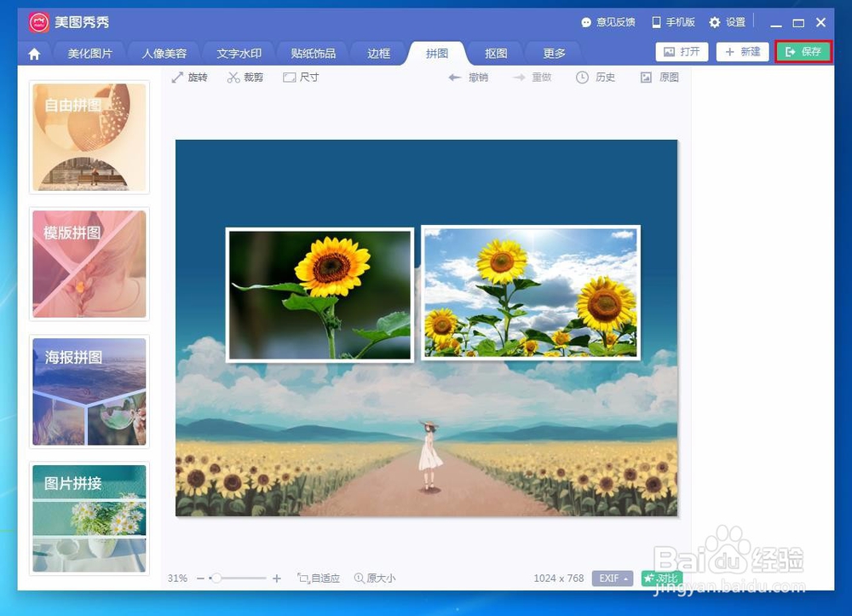This screenshot has width=852, height=616.
Task: Click the 打开 button
Action: [x=682, y=52]
